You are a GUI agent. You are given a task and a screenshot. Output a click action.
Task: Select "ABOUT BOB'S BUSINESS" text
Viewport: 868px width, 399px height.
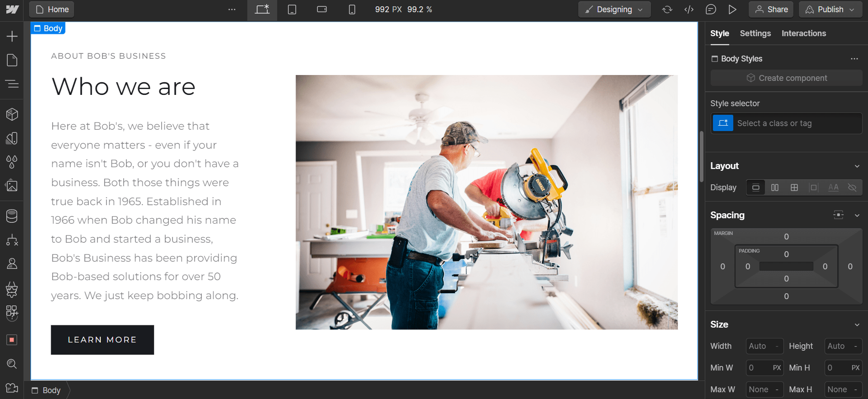click(108, 56)
